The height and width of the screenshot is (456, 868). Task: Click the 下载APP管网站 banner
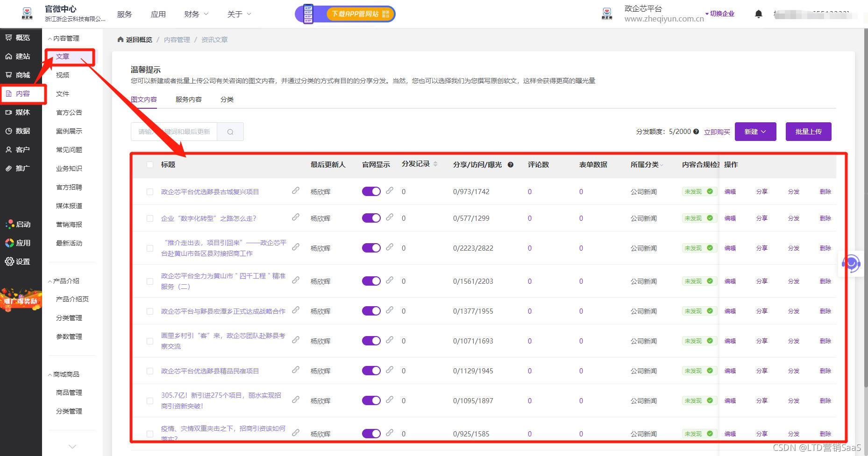pos(345,14)
